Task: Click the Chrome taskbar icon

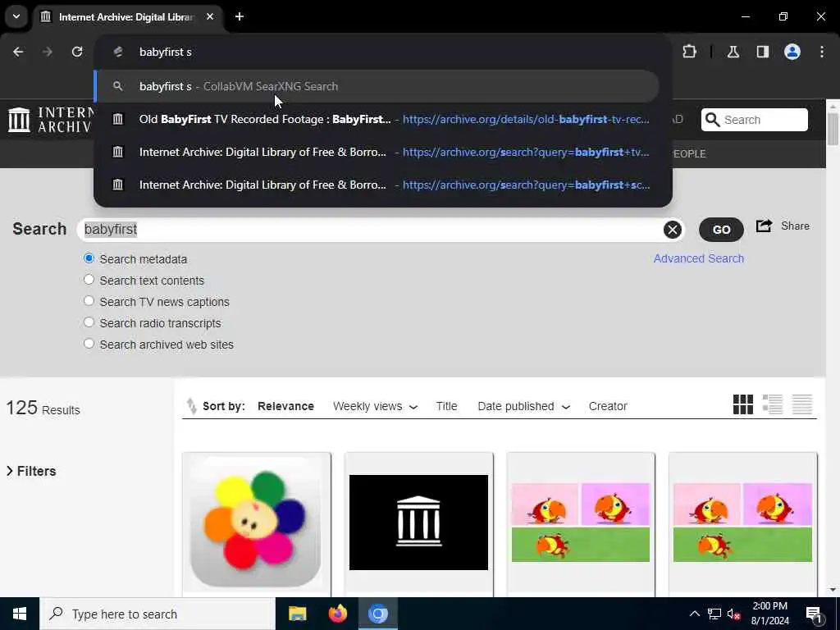Action: (377, 614)
